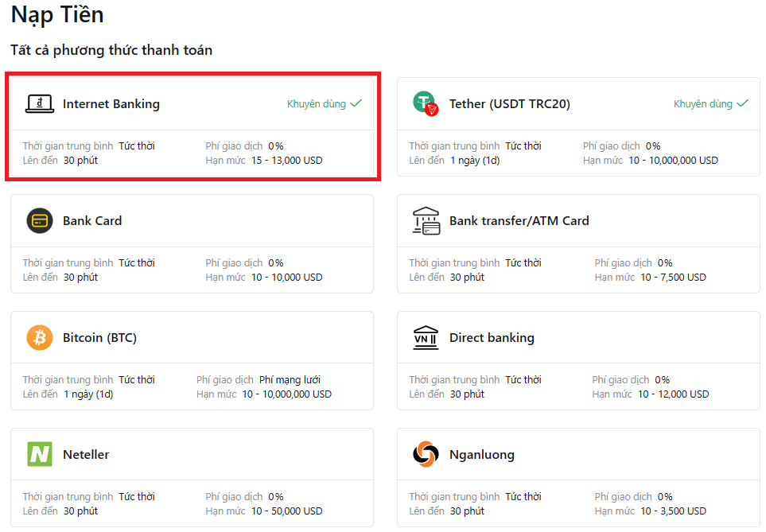Viewport: 766px width, 532px height.
Task: Choose Bitcoin (BTC) deposit method
Action: coord(99,338)
